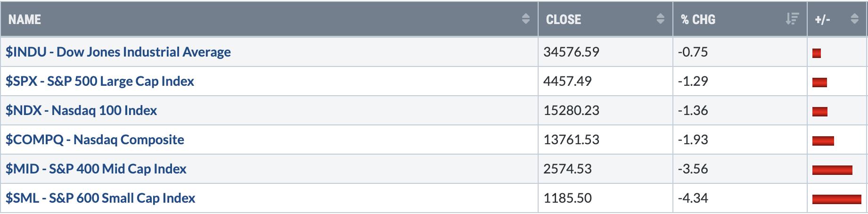Screen dimensions: 868x214
Task: Click the small red bar for $INDU
Action: point(817,53)
